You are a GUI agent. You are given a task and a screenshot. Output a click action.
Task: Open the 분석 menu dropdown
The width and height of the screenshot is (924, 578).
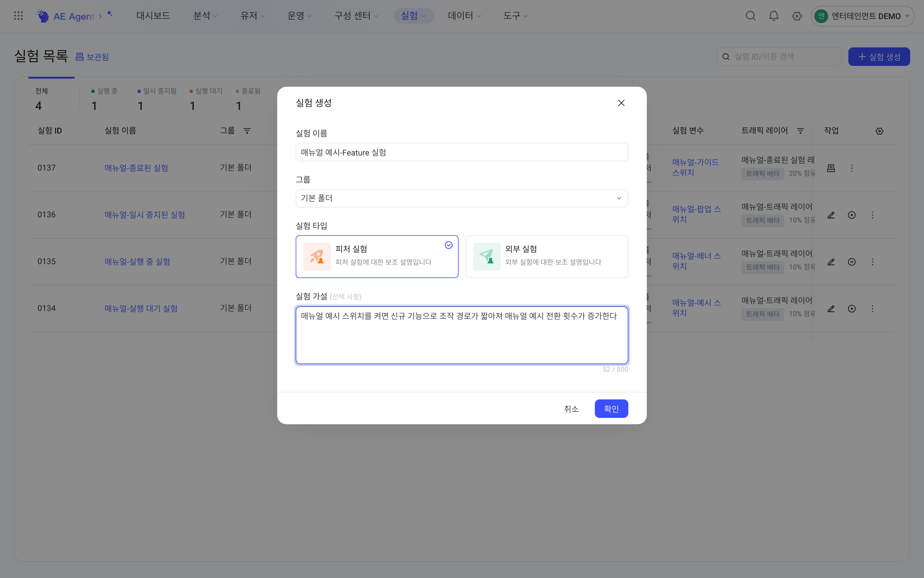click(x=205, y=16)
